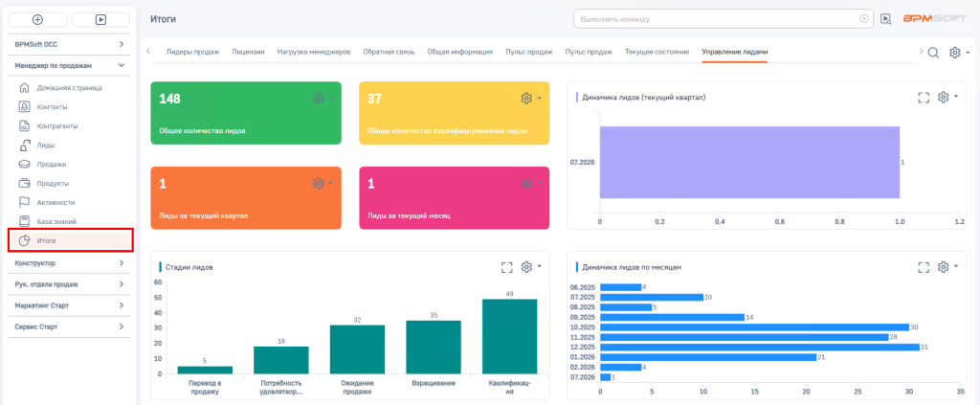Viewport: 980px width, 405px height.
Task: Expand Динамика лидов (текущий квартал) chart fullscreen
Action: pos(924,98)
